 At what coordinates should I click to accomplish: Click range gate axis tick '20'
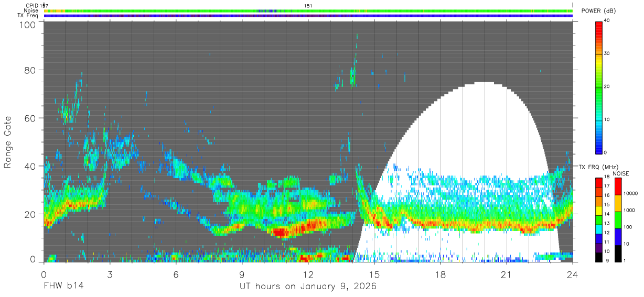point(30,214)
